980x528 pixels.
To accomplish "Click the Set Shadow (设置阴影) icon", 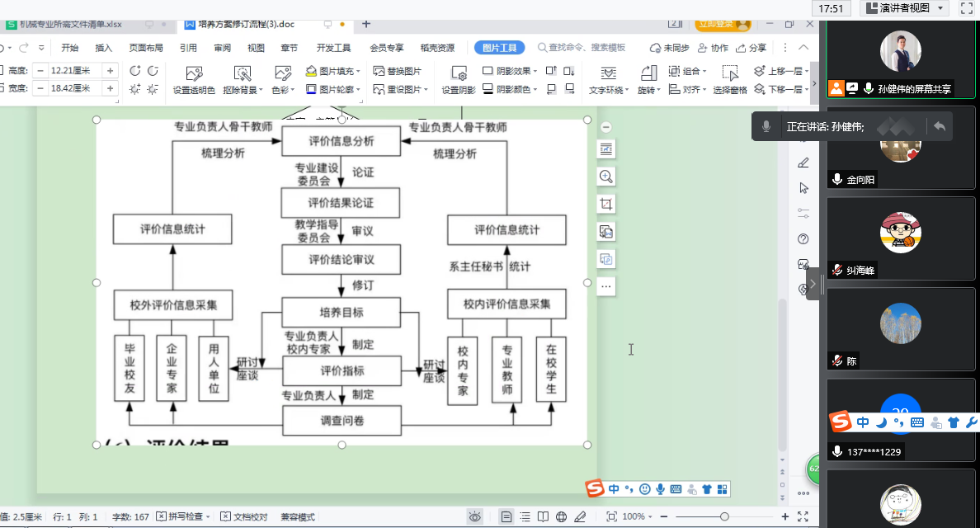I will coord(458,80).
